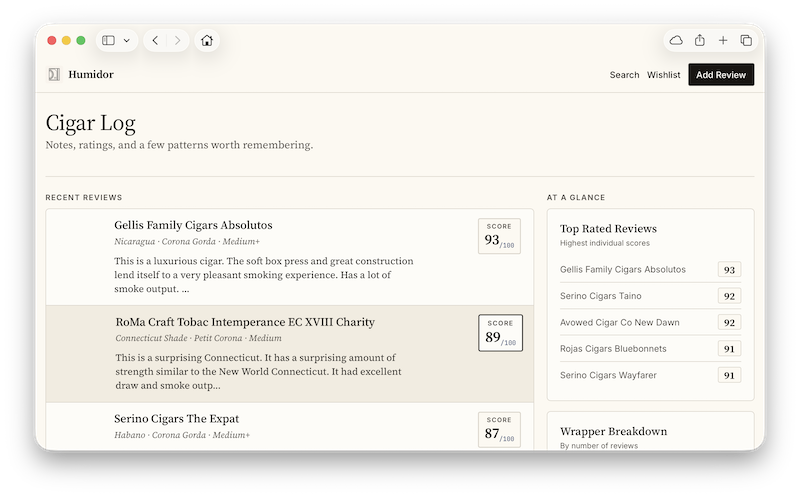Click the 'Notes, ratings, and a few patterns' tagline

pos(179,145)
